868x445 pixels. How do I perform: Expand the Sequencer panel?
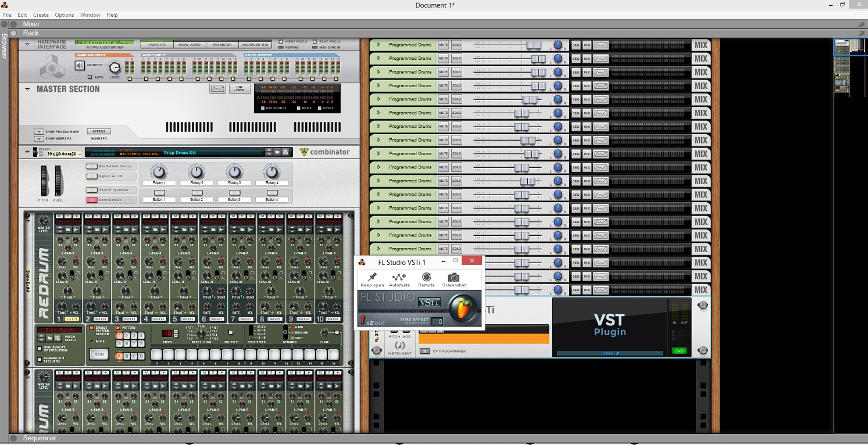13,438
